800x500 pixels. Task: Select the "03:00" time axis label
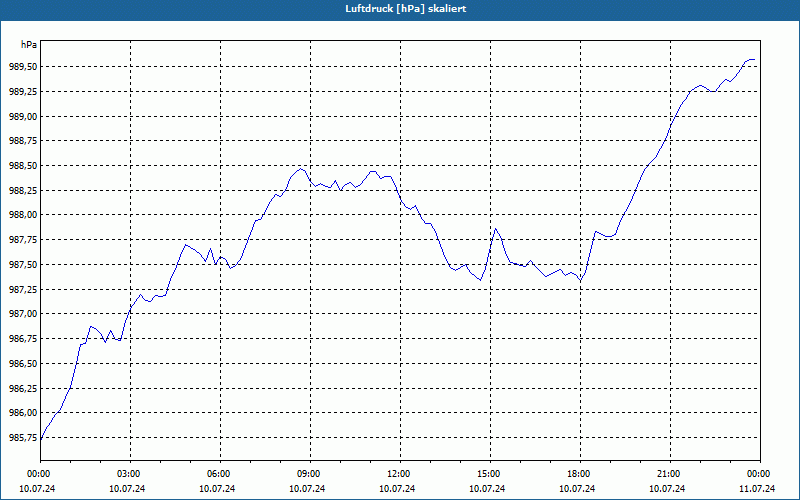point(130,474)
